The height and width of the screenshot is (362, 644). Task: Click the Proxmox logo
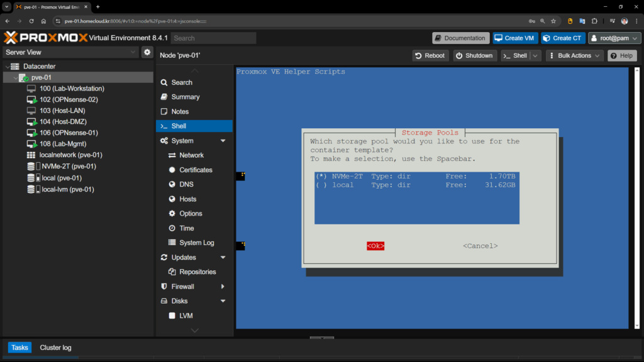click(x=44, y=38)
